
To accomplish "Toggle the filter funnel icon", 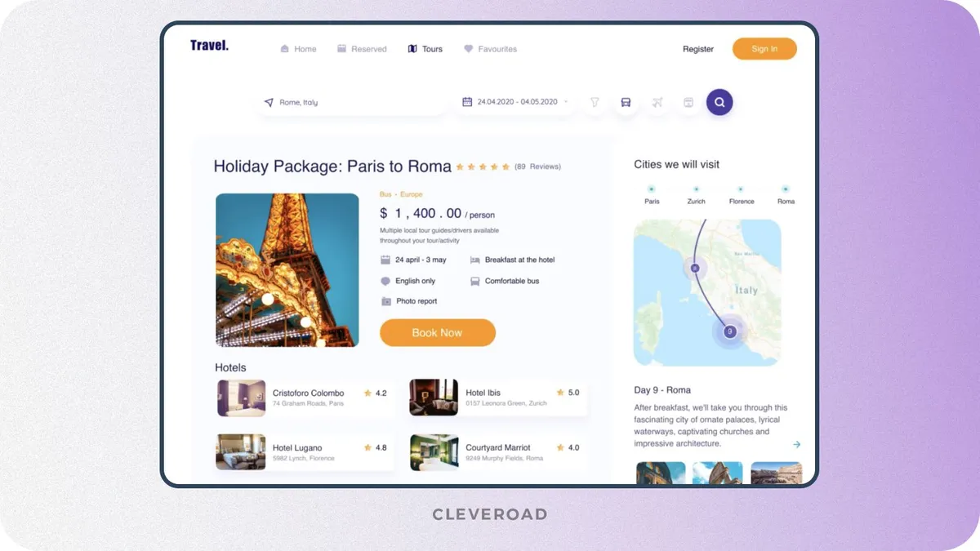I will [595, 102].
